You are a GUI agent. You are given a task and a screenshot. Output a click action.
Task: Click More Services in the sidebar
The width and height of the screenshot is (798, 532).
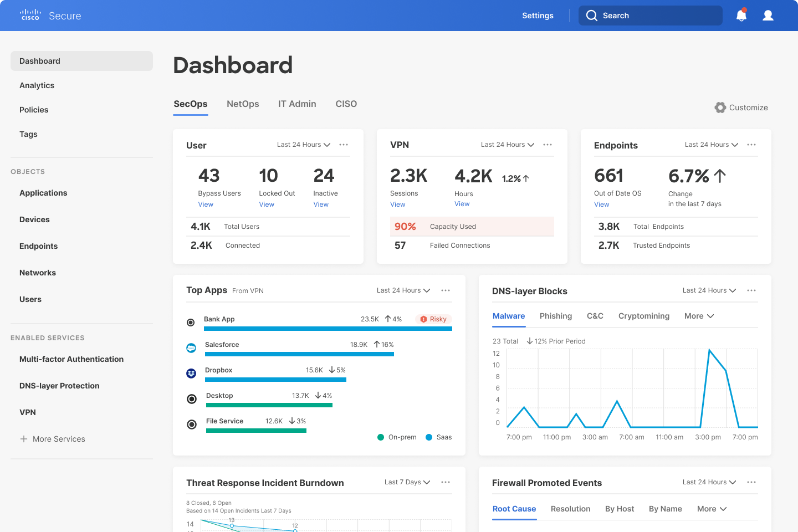53,439
